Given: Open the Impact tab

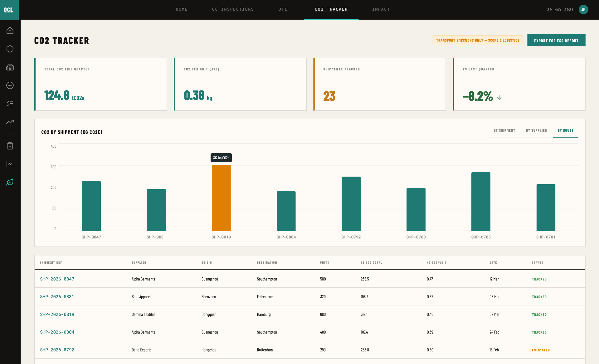Looking at the screenshot, I should click(x=381, y=9).
